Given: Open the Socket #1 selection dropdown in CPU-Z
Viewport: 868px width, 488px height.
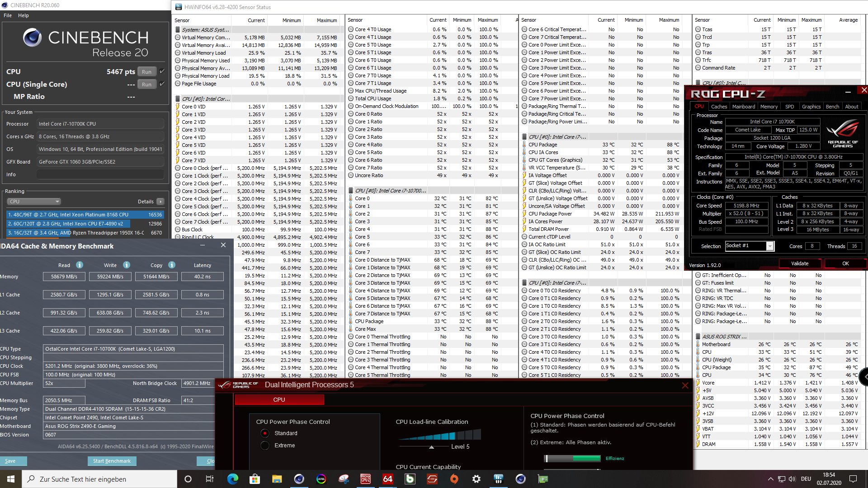Looking at the screenshot, I should [770, 246].
